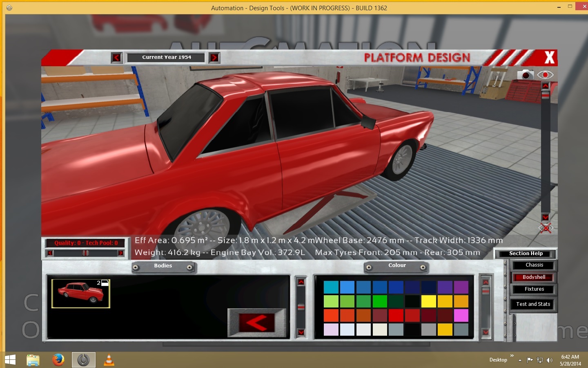Pick the yellow colour swatch

click(x=428, y=301)
